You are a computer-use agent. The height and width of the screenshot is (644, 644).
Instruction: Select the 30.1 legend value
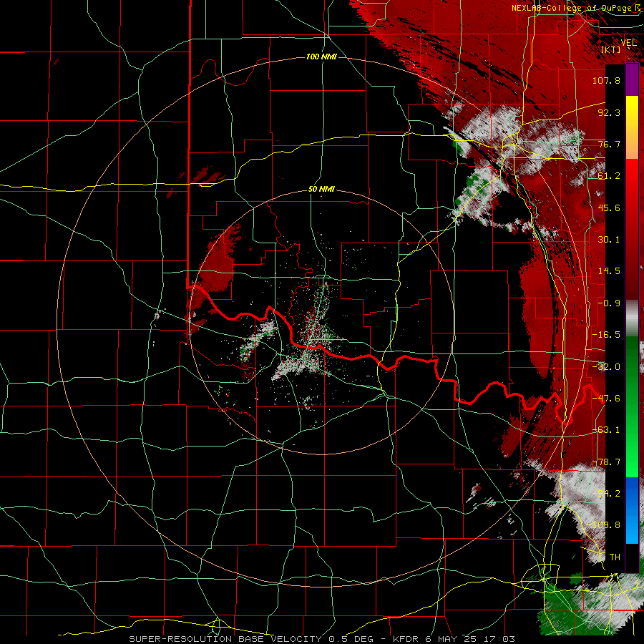609,240
